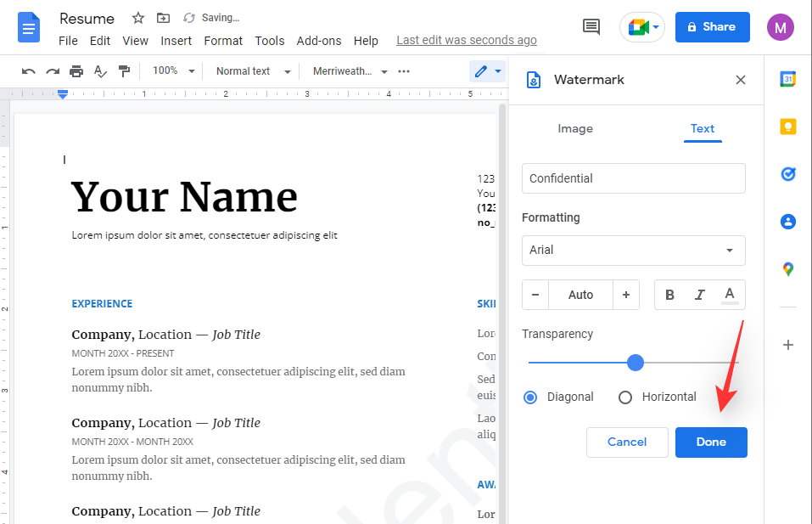812x524 pixels.
Task: Decrease watermark font size
Action: tap(535, 295)
